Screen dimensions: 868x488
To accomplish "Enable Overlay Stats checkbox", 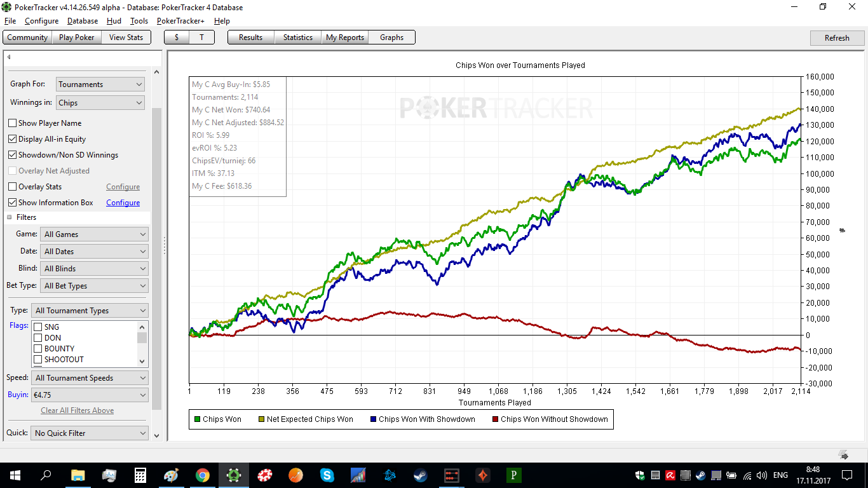I will [x=12, y=187].
